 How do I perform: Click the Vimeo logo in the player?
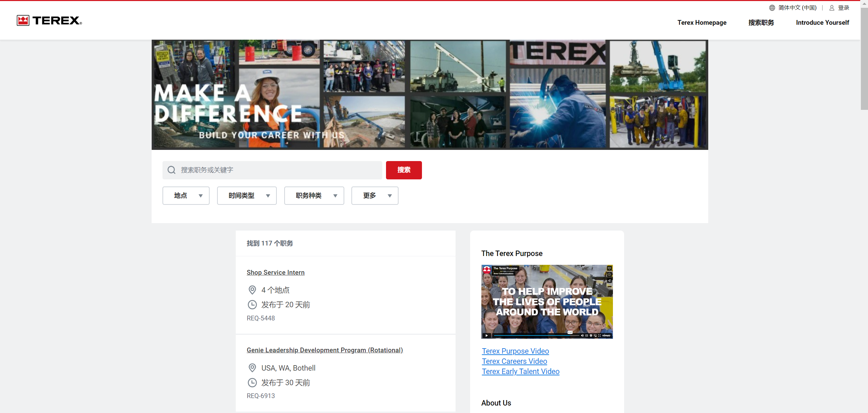[x=606, y=335]
